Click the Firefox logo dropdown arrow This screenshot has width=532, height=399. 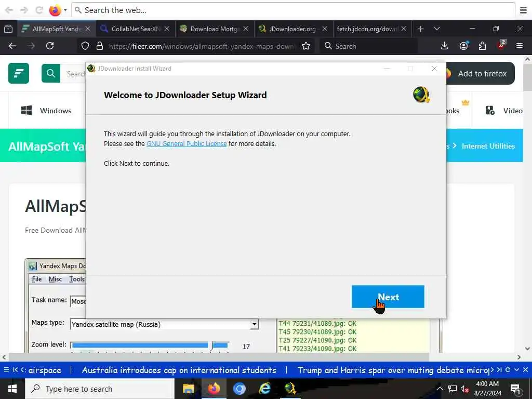coord(65,10)
